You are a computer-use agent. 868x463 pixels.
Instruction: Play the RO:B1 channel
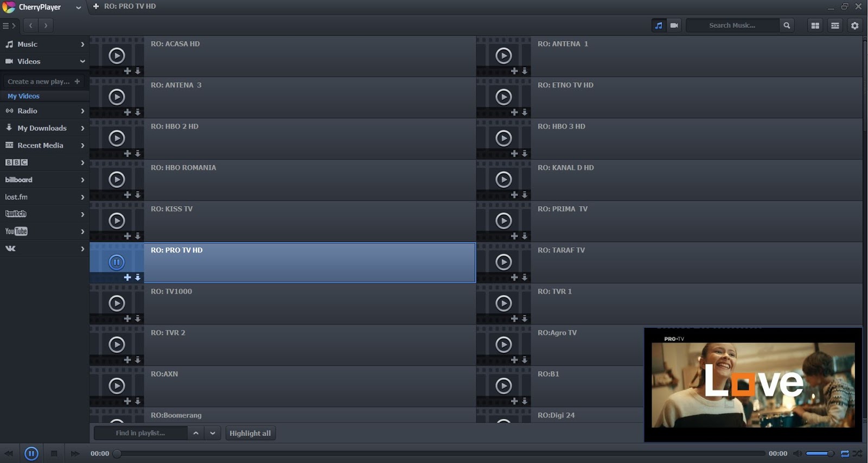[x=503, y=386]
